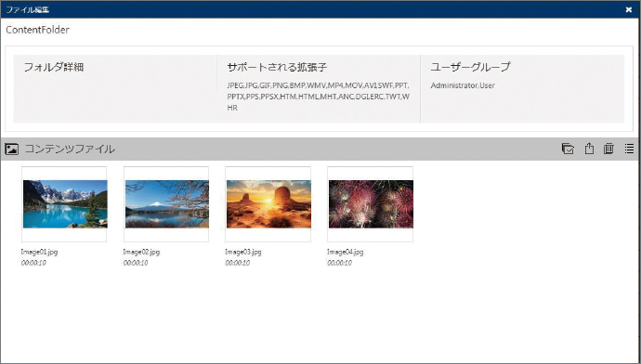641x364 pixels.
Task: Click the Image04.jpg file name
Action: coord(346,252)
